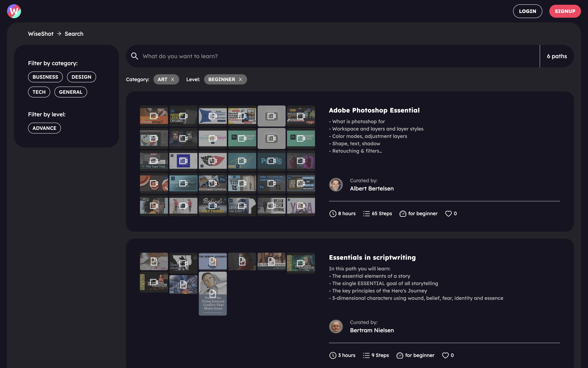This screenshot has height=368, width=588.
Task: Go to WiseShot breadcrumb link
Action: (41, 34)
